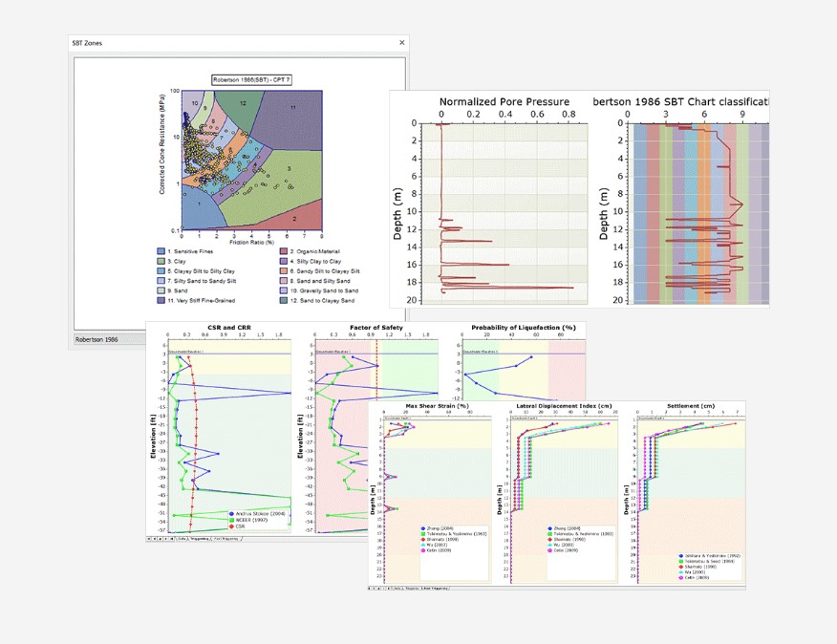The width and height of the screenshot is (837, 644).
Task: Select the '12. Sand to Clayey Sand' label
Action: [x=322, y=300]
